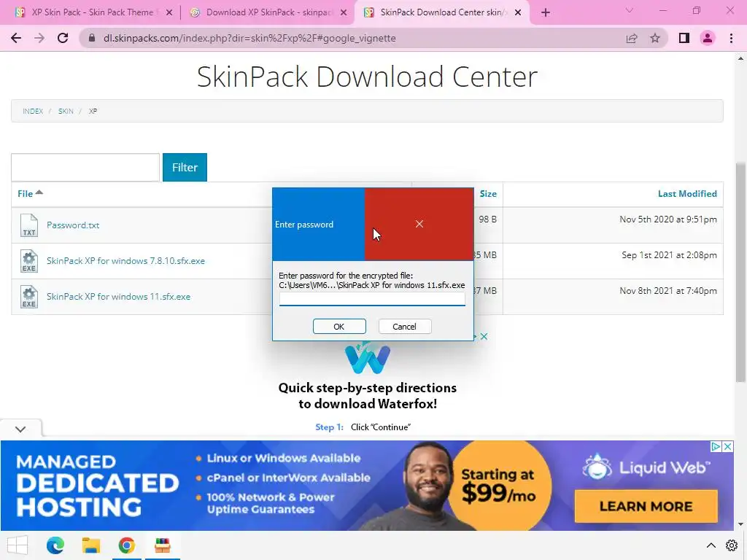Screen dimensions: 747x560
Task: Open the tab search chevron
Action: tap(630, 10)
